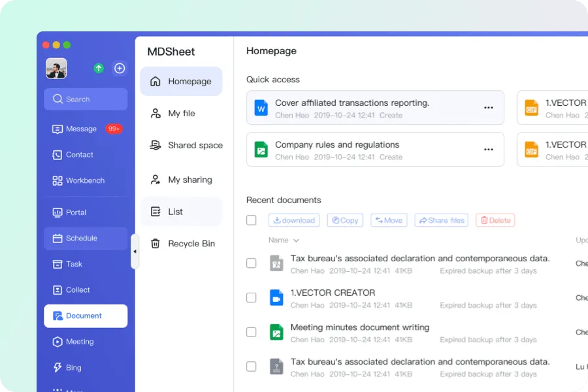
Task: Click the green image icon of Meeting minutes
Action: point(276,333)
